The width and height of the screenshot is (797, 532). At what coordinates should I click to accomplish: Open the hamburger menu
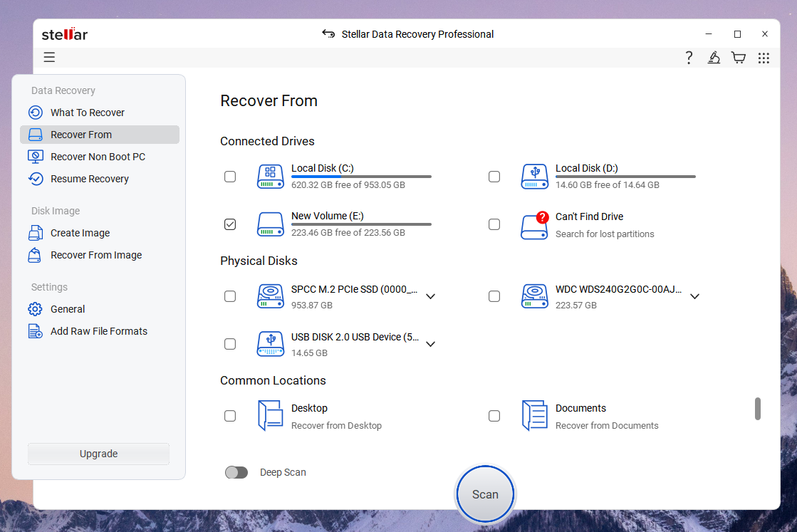(x=49, y=57)
